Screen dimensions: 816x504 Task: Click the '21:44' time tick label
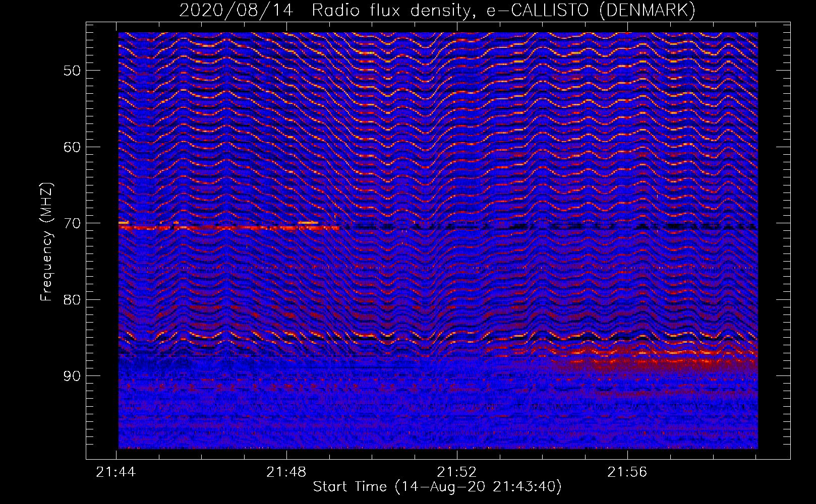[116, 472]
